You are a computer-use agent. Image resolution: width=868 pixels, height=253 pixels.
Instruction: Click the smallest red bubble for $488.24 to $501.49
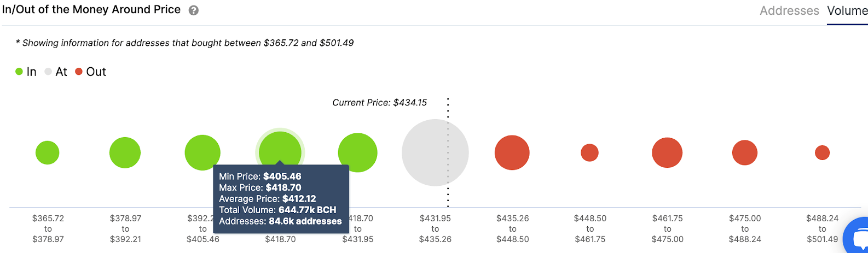(822, 152)
